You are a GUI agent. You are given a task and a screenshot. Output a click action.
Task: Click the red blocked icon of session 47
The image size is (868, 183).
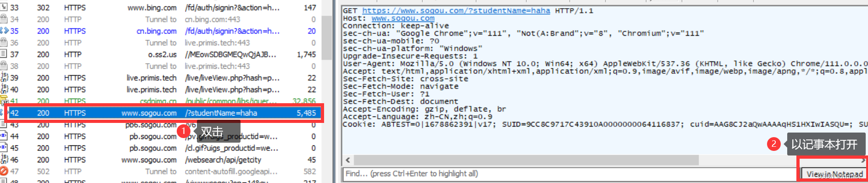click(x=4, y=171)
